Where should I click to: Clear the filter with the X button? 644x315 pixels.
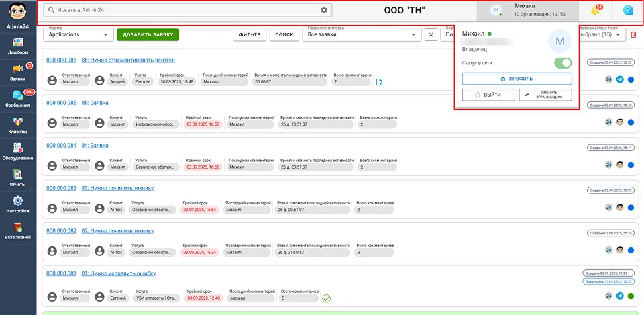click(431, 34)
